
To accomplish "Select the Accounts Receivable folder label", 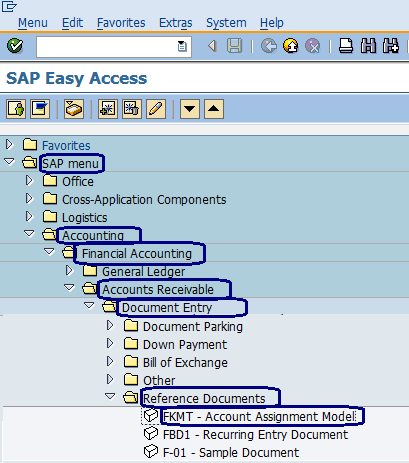I will pyautogui.click(x=158, y=289).
